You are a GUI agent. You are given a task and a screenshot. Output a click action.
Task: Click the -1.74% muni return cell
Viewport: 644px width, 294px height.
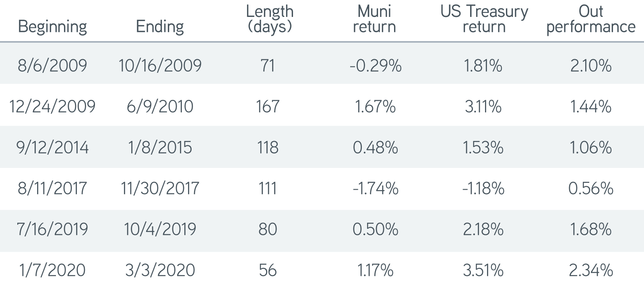[376, 188]
